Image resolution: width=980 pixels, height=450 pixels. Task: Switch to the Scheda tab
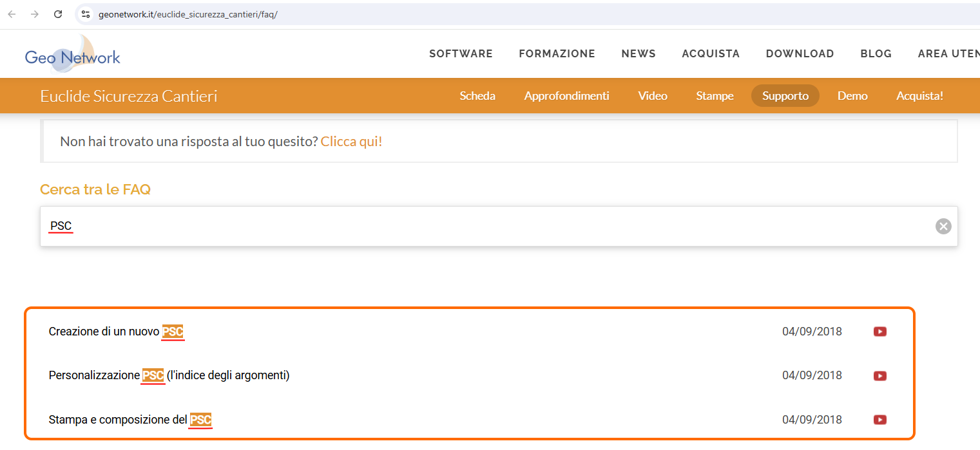point(477,96)
